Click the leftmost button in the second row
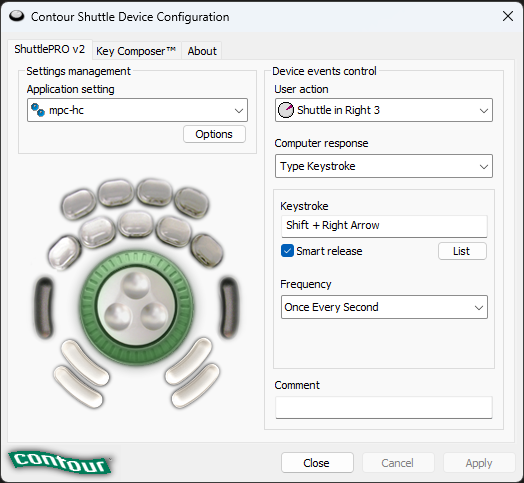The image size is (524, 483). tap(64, 252)
